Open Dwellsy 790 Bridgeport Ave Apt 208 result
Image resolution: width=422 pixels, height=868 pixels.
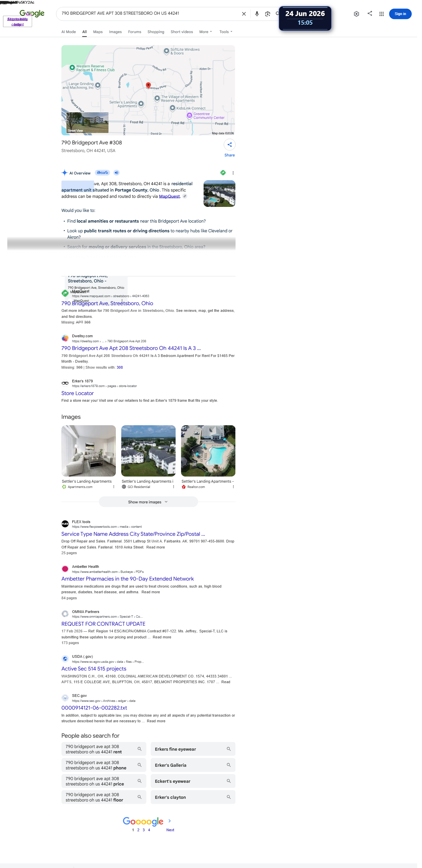(x=132, y=352)
